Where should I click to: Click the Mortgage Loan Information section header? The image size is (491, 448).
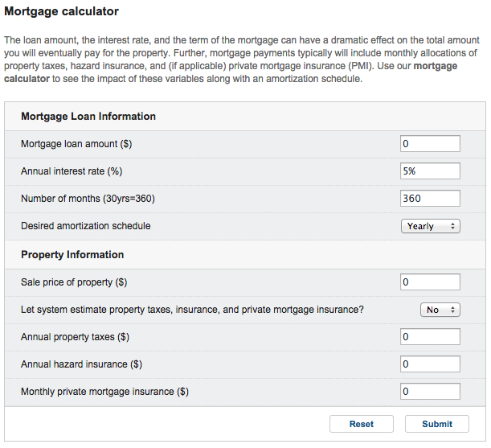click(88, 117)
